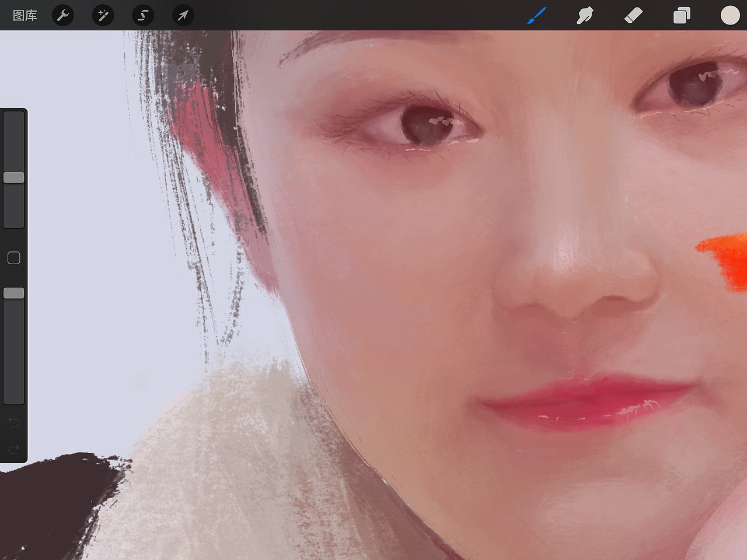Open the Layers panel
The height and width of the screenshot is (560, 747).
682,15
